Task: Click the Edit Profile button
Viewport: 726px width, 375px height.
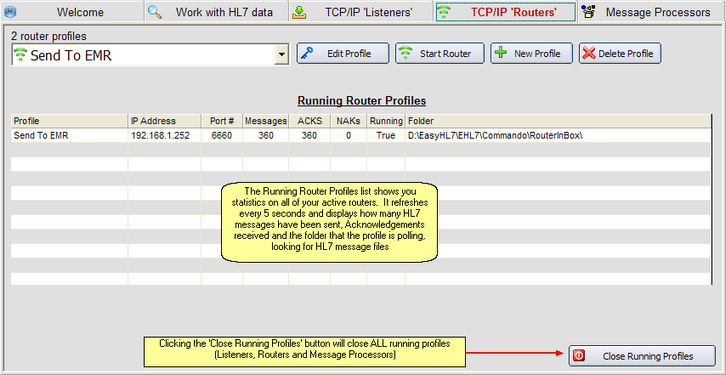Action: (343, 53)
